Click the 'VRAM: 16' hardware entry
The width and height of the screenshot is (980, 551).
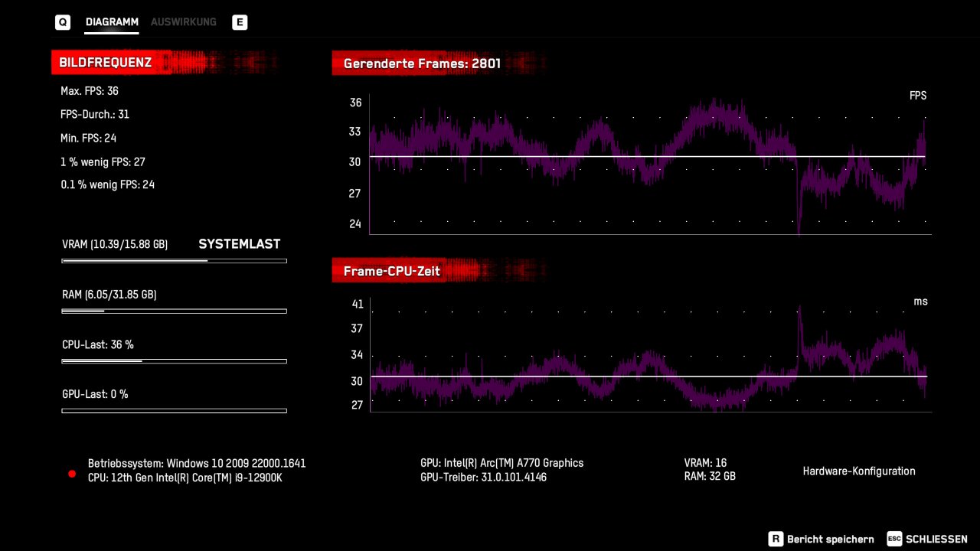tap(705, 463)
